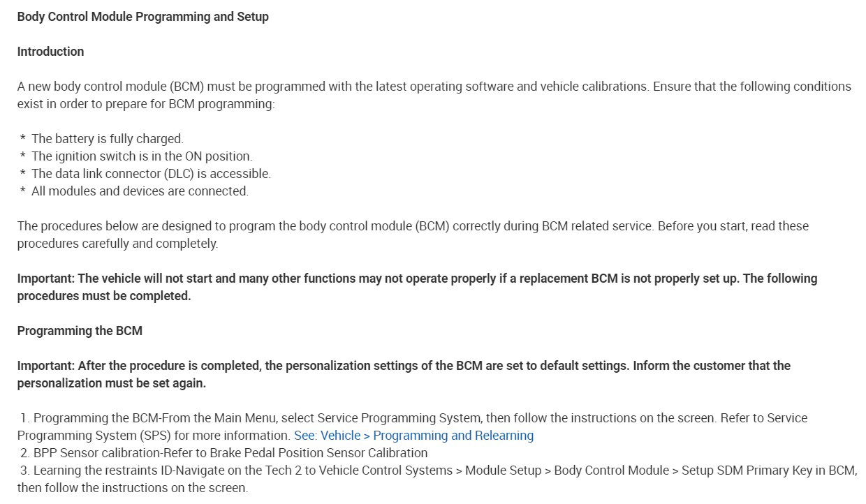Click the text then follow the instructions on the screen at bottom
This screenshot has height=504, width=866.
pos(133,488)
